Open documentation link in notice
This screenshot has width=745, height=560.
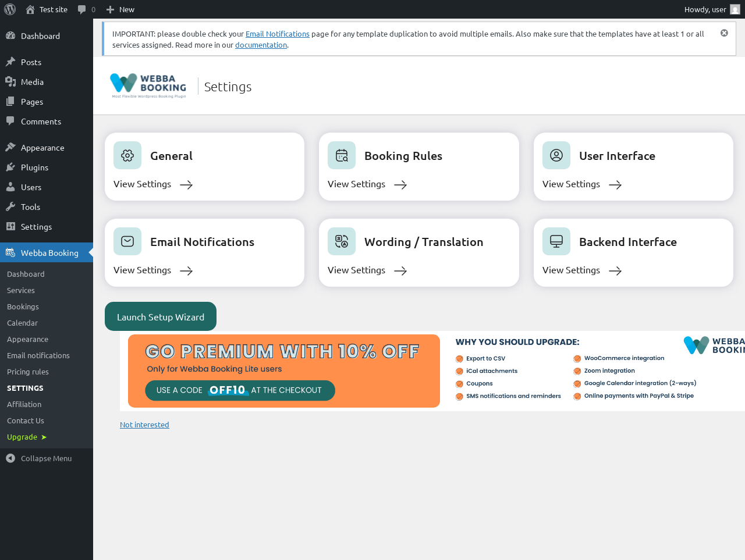261,45
